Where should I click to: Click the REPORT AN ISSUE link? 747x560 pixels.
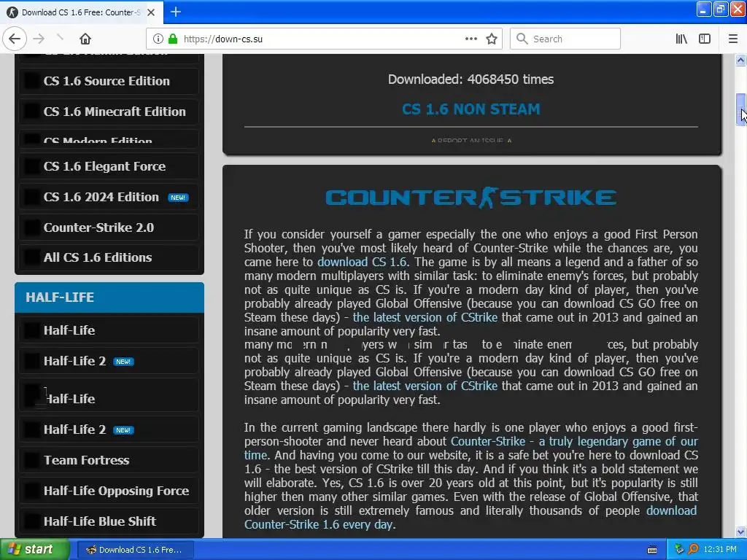[x=471, y=141]
